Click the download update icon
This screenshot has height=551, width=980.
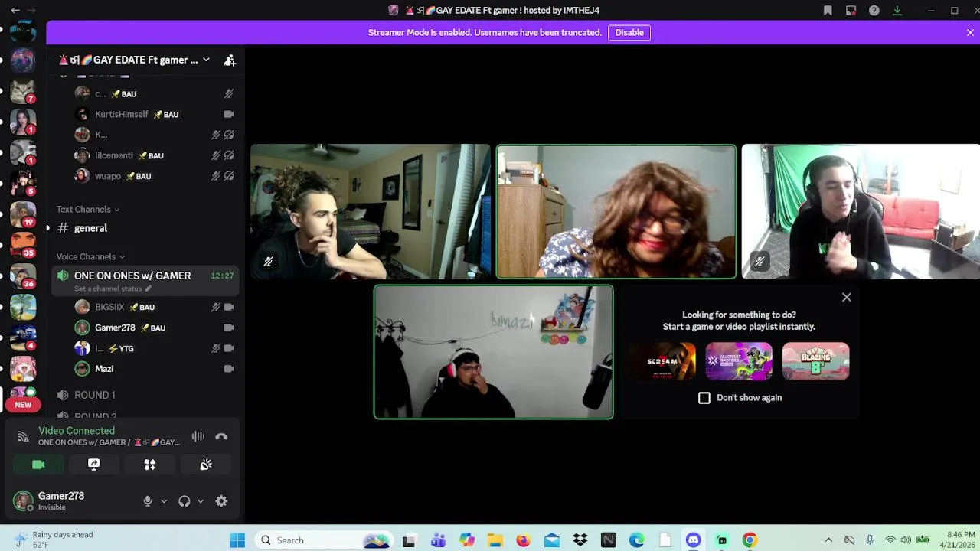point(897,10)
